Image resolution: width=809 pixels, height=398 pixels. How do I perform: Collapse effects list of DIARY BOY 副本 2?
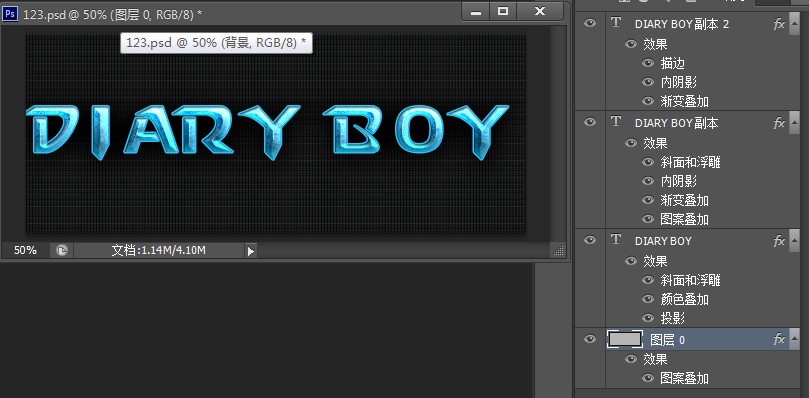click(794, 24)
